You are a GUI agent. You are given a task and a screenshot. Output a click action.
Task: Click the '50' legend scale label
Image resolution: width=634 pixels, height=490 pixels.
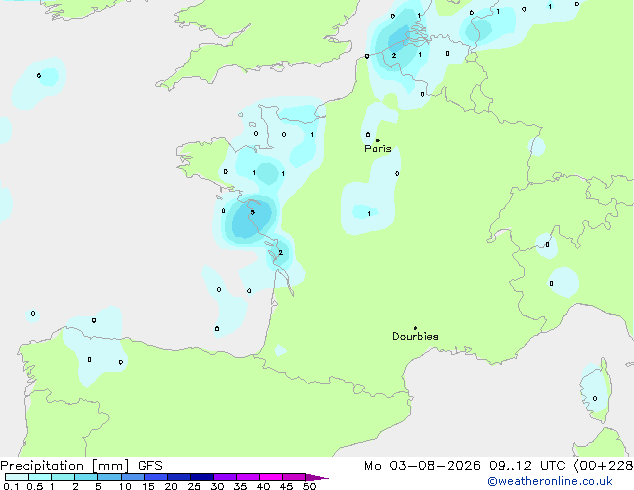tap(309, 486)
